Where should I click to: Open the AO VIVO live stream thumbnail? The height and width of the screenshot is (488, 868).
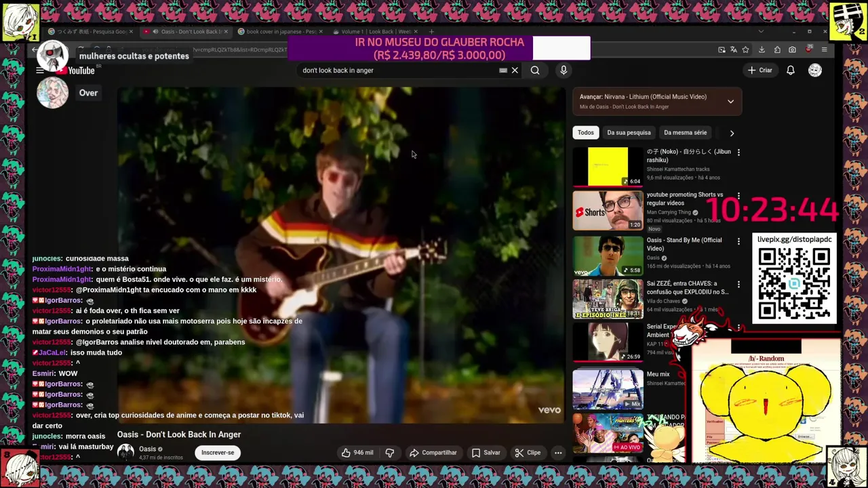point(608,433)
